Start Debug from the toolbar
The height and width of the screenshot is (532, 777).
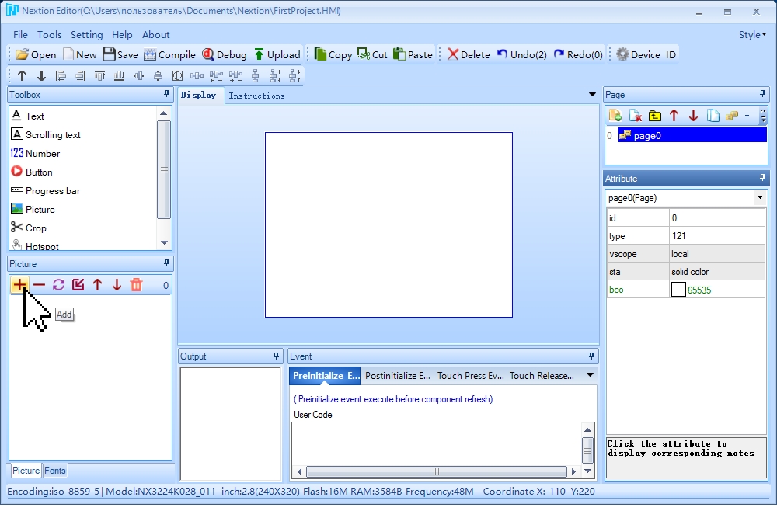[225, 54]
